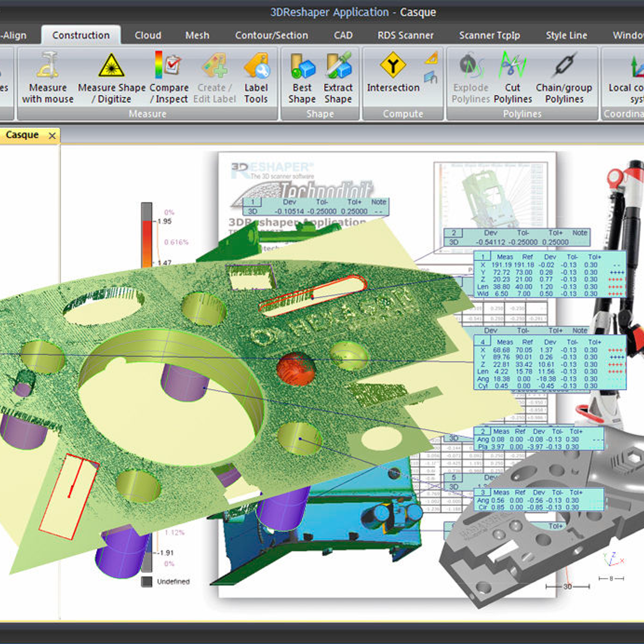Launch the Compare / Inspect tool
Viewport: 644px width, 644px height.
(x=169, y=78)
